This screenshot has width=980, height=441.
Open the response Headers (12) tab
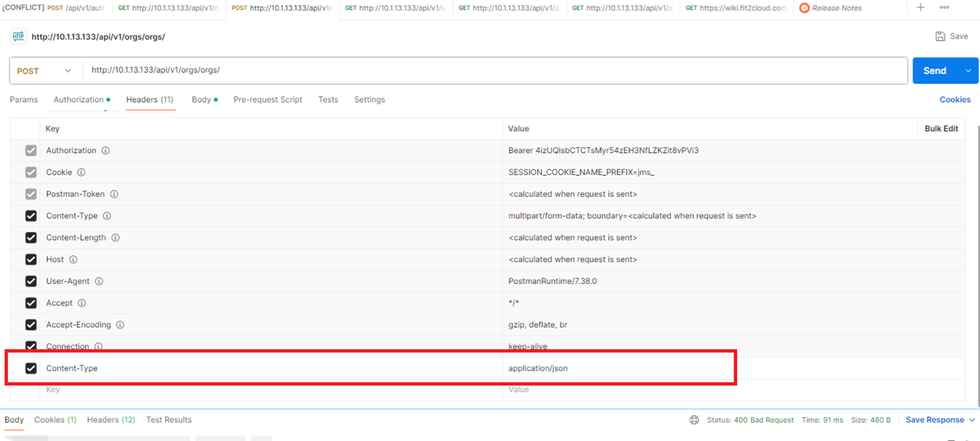click(x=111, y=420)
